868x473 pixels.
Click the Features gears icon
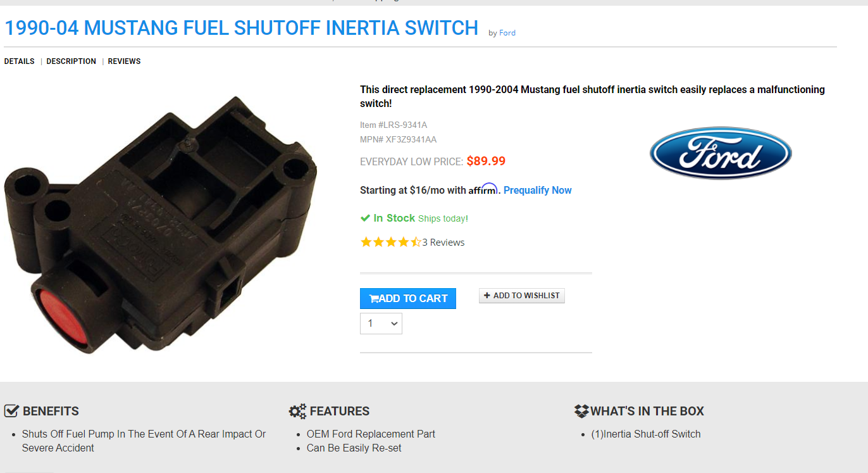(297, 411)
